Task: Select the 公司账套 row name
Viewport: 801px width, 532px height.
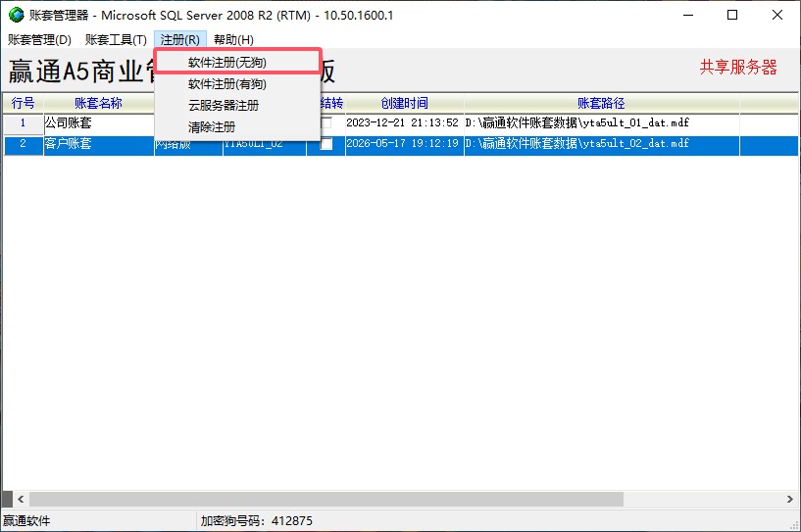Action: click(x=99, y=123)
